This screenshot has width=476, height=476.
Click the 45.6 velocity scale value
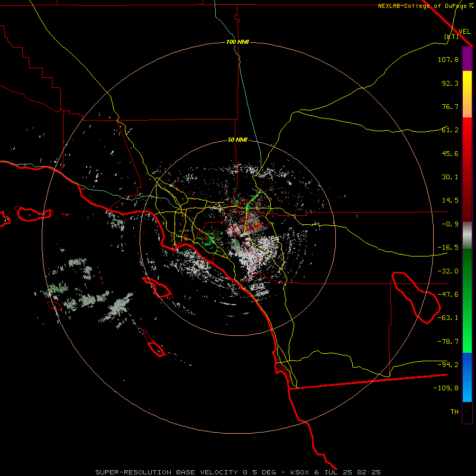point(450,153)
